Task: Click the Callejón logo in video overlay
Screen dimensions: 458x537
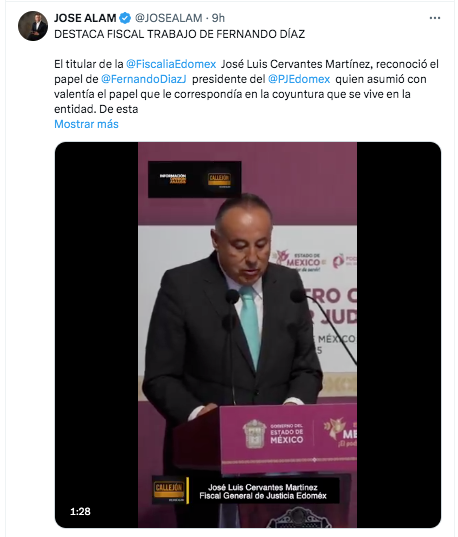Action: 219,179
